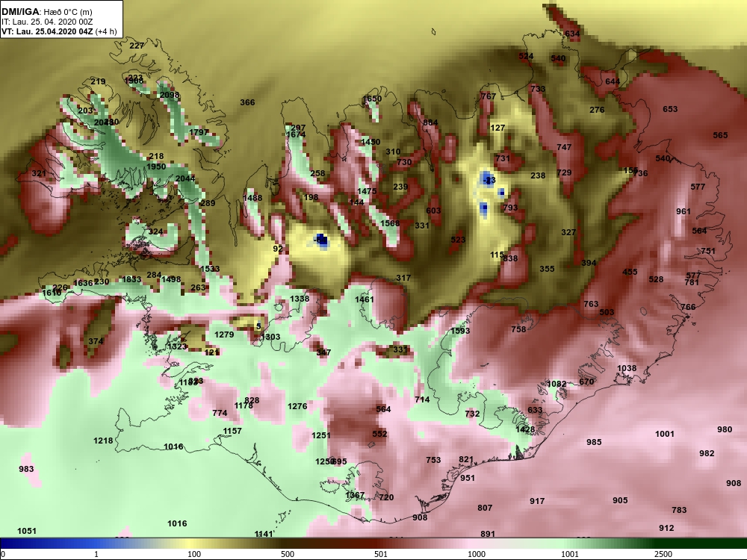The width and height of the screenshot is (747, 560).
Task: Click the map value 227
Action: [137, 46]
